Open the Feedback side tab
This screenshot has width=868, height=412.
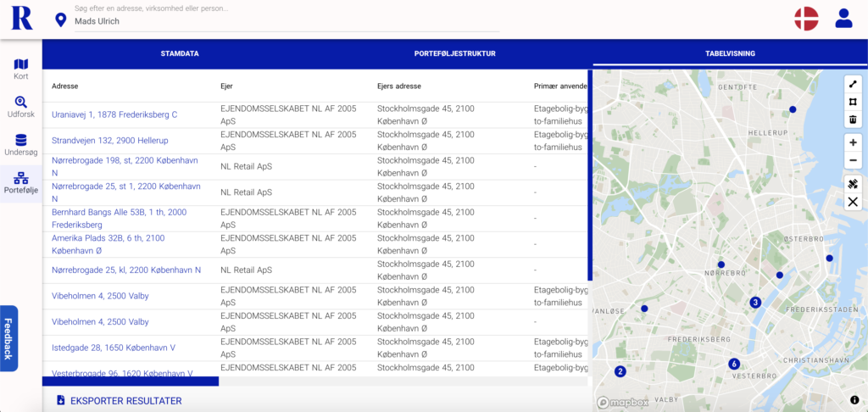pos(8,338)
